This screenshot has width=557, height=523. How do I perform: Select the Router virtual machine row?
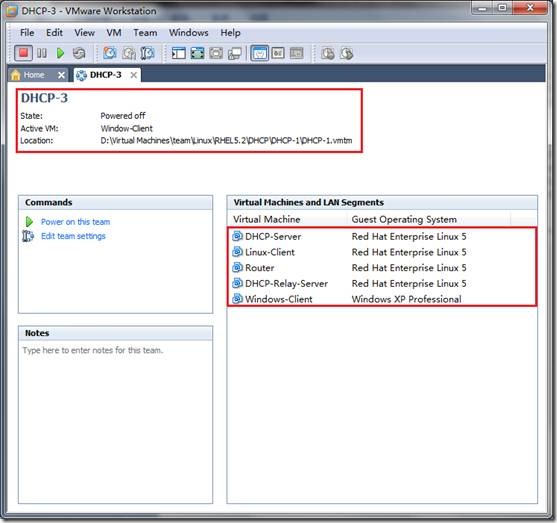[382, 268]
